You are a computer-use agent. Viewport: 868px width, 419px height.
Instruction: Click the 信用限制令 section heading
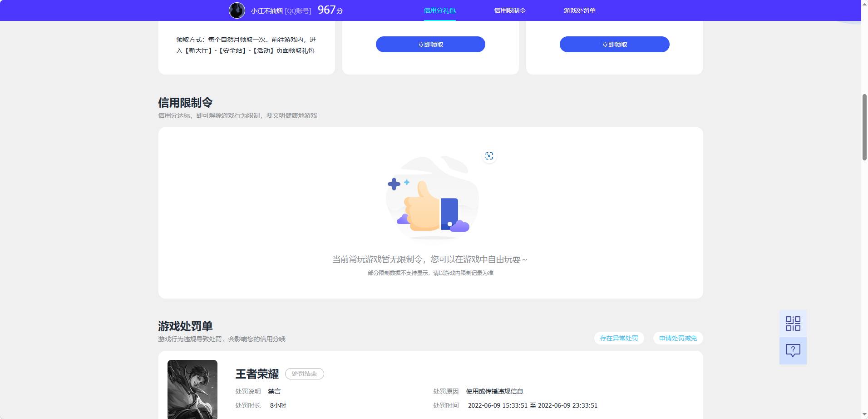pyautogui.click(x=185, y=103)
